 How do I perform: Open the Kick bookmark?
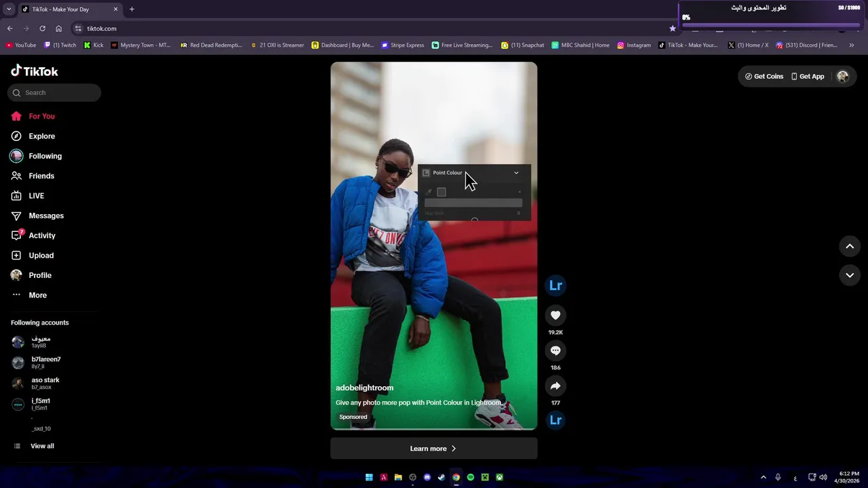94,45
